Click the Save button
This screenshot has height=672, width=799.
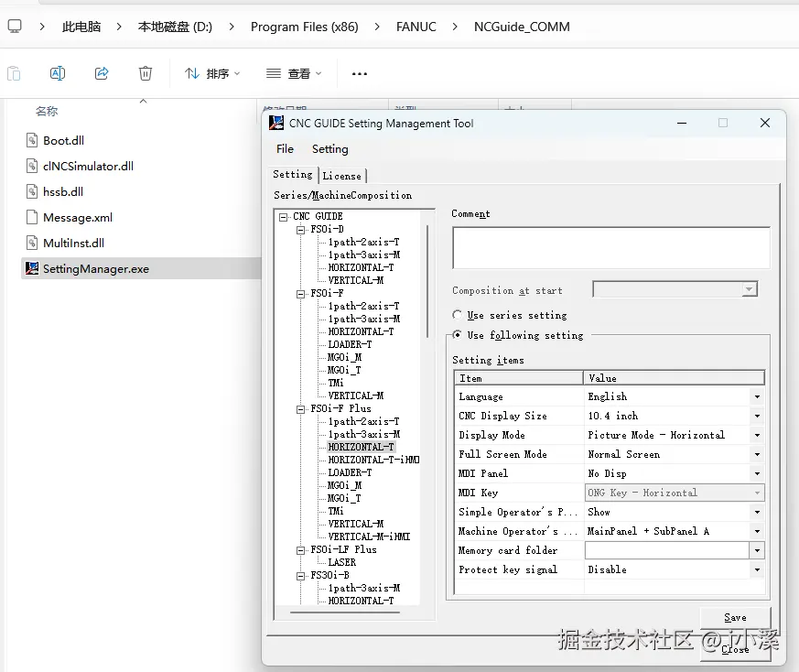(x=735, y=617)
